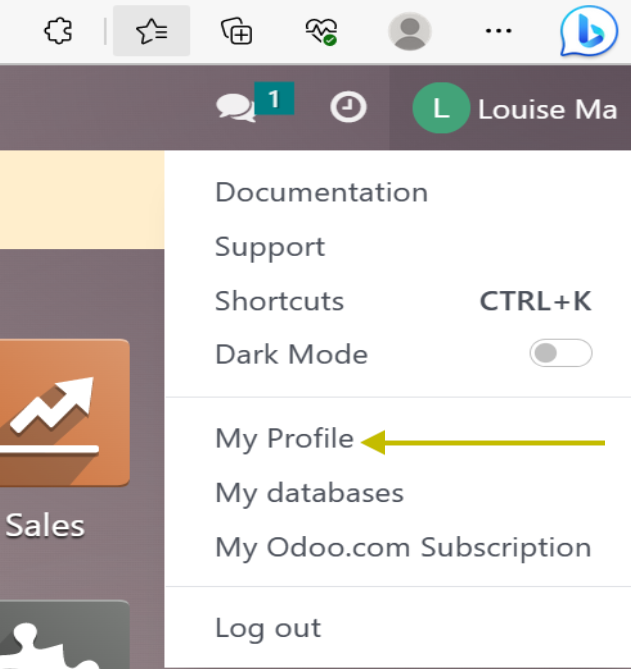Viewport: 631px width, 669px height.
Task: Open the Bing chat sidebar icon
Action: (x=588, y=31)
